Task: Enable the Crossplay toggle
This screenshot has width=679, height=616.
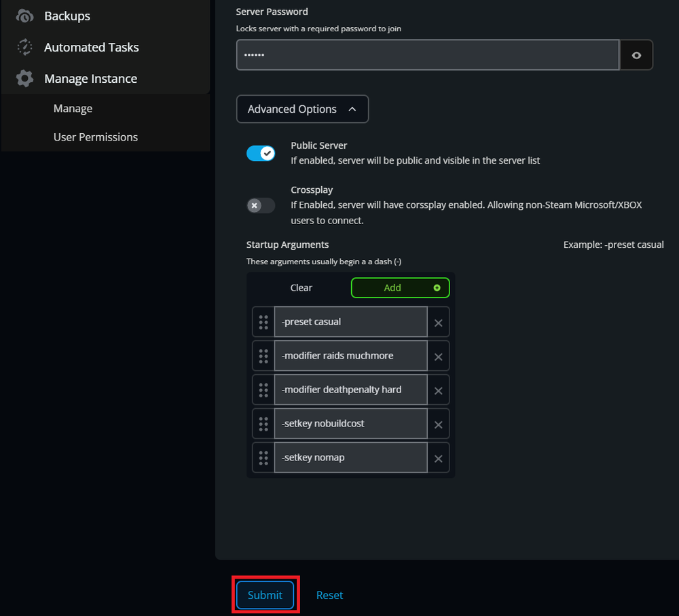Action: 261,205
